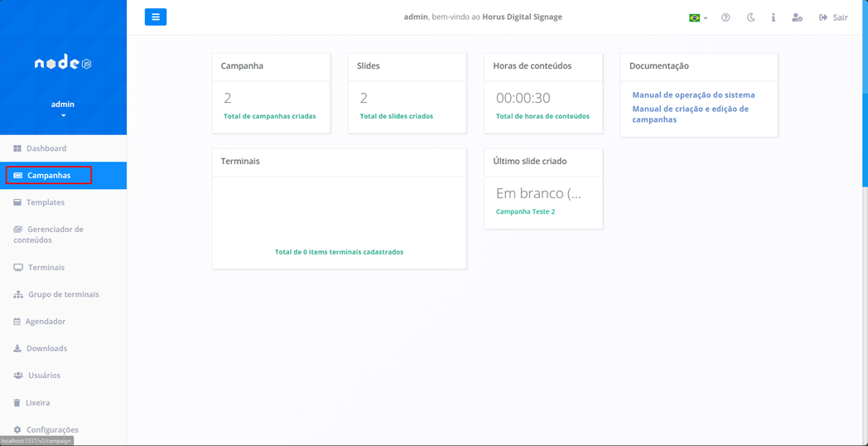Click Sair to log out

click(833, 17)
